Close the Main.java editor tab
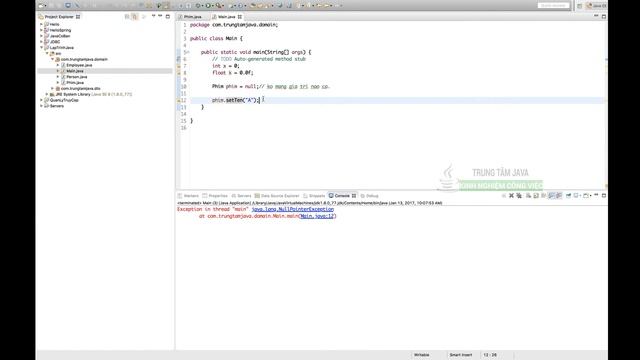Image resolution: width=640 pixels, height=360 pixels. (x=240, y=17)
